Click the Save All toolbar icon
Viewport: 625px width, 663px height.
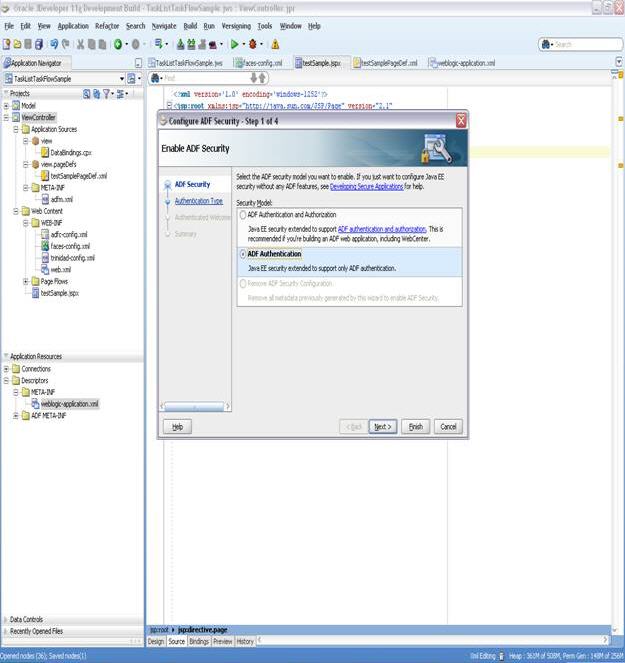[39, 44]
